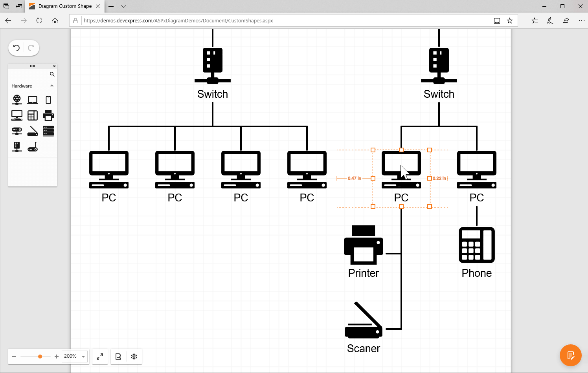Pick the Router shape at the bottom of Hardware list
Screen dimensions: 588x373
coord(33,146)
